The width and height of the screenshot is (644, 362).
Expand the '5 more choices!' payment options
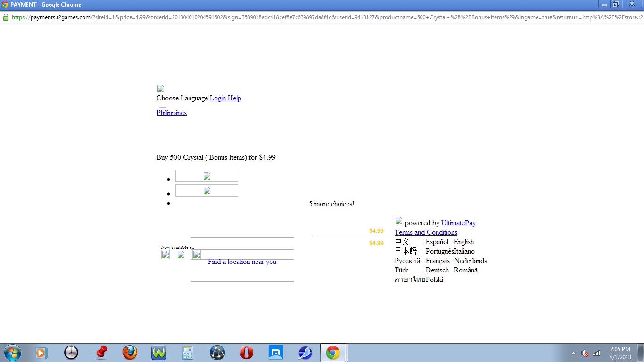pos(331,204)
